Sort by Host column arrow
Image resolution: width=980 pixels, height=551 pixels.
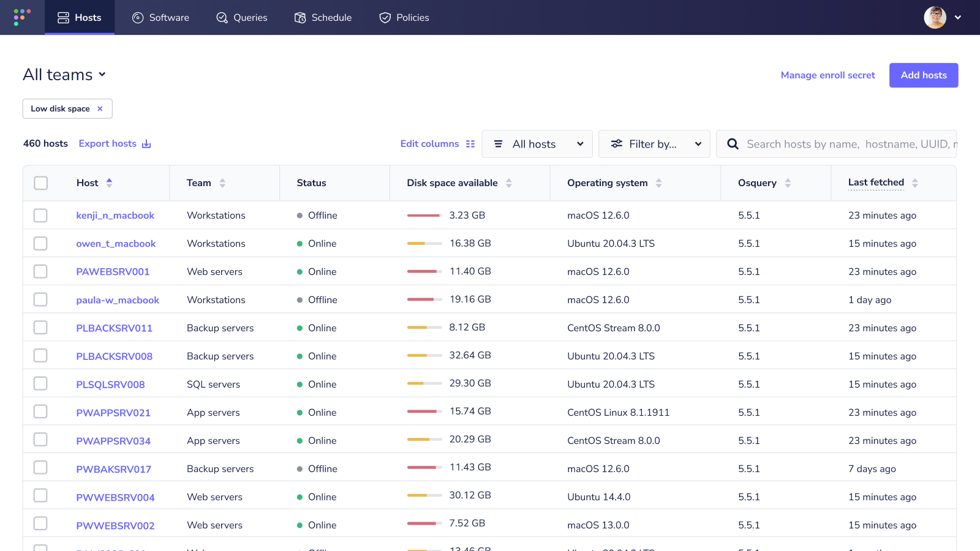tap(109, 182)
